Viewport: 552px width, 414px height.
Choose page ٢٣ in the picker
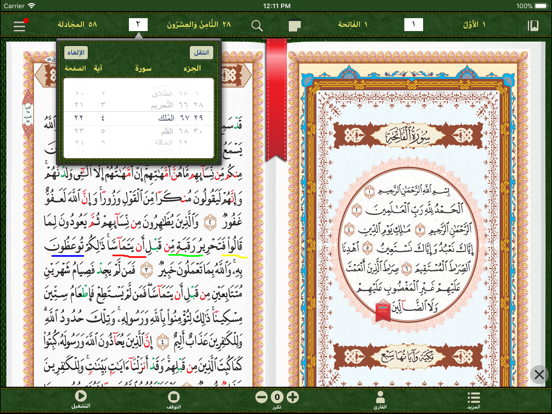(x=79, y=131)
